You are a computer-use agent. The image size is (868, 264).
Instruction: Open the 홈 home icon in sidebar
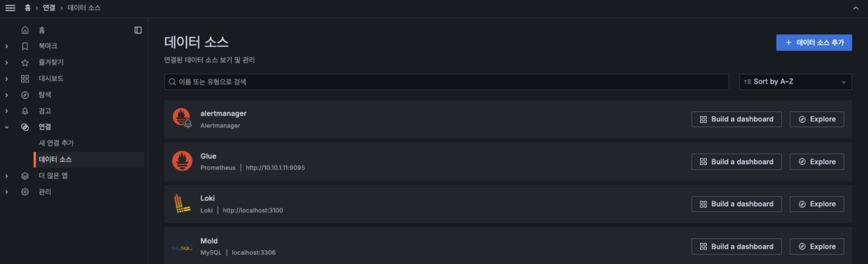click(25, 30)
